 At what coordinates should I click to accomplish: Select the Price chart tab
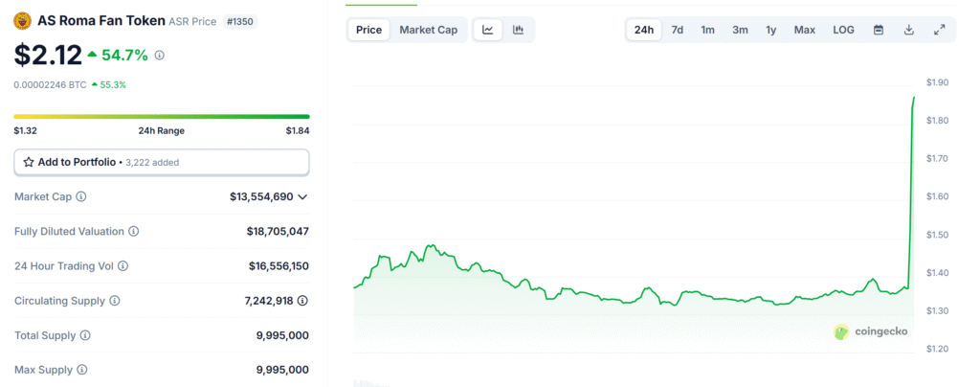[x=368, y=30]
